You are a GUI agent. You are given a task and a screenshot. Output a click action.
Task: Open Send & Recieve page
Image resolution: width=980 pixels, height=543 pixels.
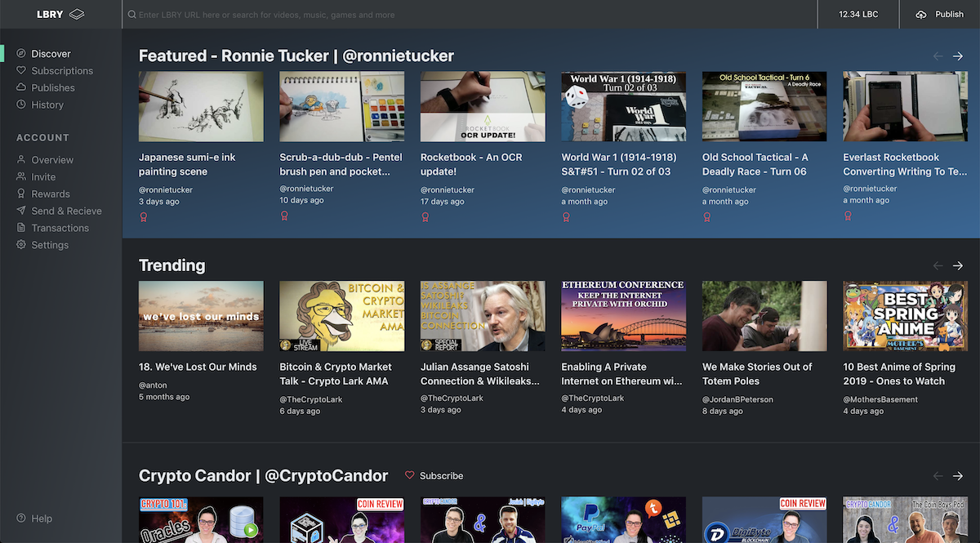coord(66,211)
